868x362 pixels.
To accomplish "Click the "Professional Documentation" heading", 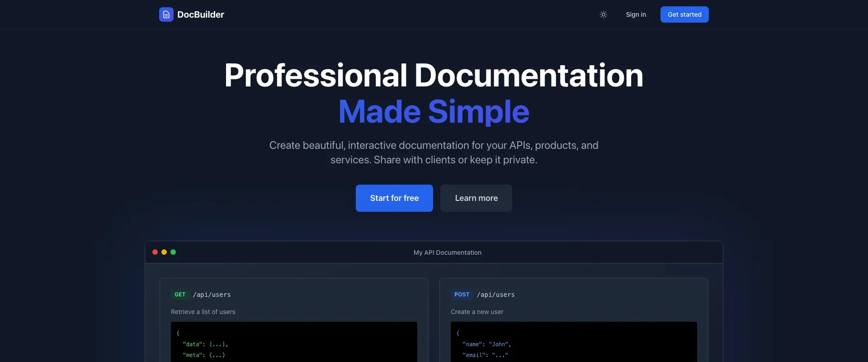I will click(x=434, y=75).
